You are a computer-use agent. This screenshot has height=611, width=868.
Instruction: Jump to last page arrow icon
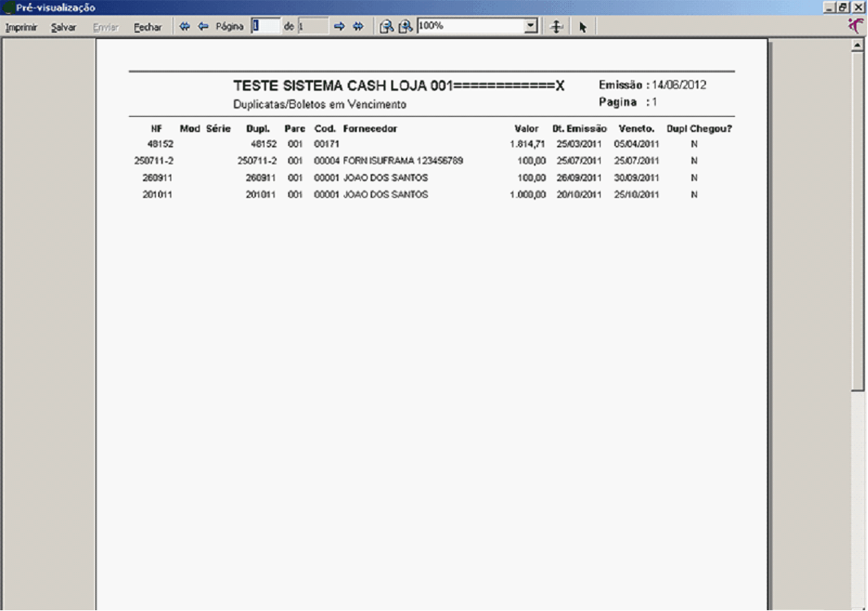tap(358, 27)
